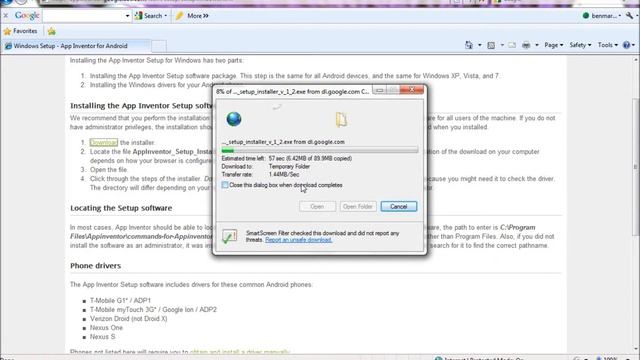This screenshot has width=640, height=360.
Task: Minimize the file download dialog
Action: [380, 90]
